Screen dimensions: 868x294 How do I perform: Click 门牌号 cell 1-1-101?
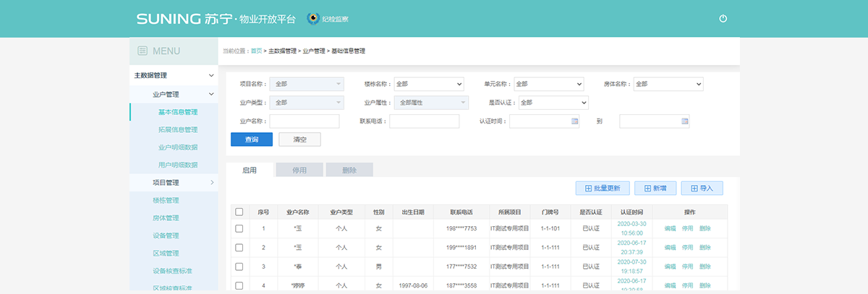click(x=552, y=228)
